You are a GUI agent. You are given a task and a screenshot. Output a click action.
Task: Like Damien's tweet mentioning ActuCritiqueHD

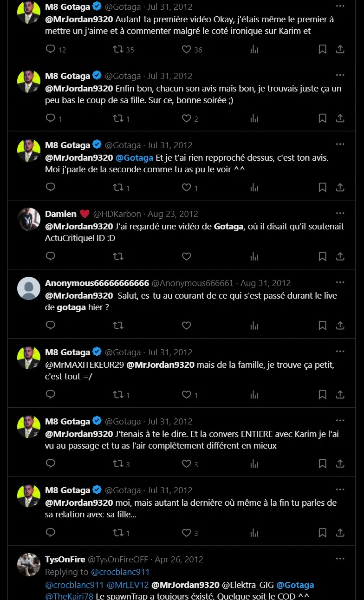pyautogui.click(x=186, y=256)
